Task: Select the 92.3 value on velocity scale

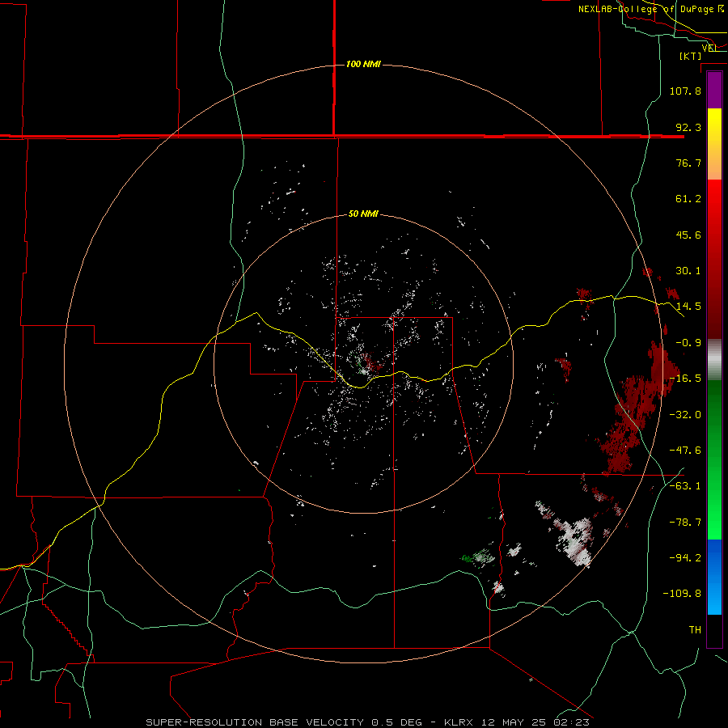Action: point(688,127)
